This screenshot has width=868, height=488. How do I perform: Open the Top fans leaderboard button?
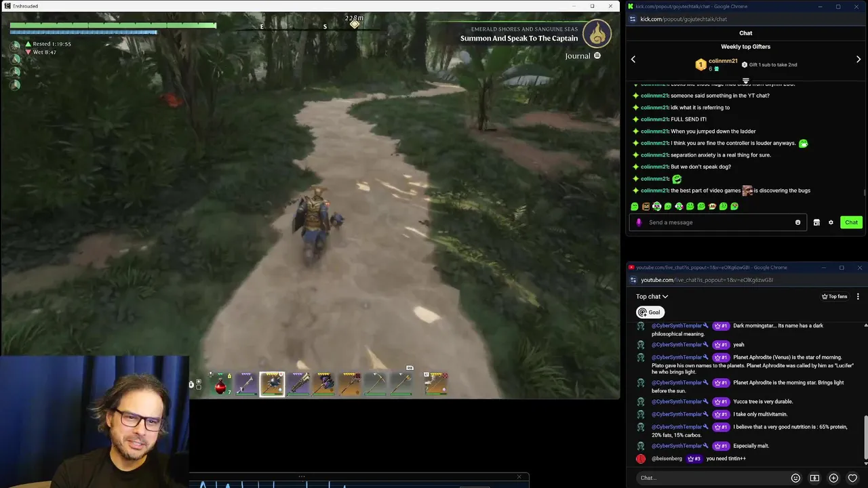(834, 296)
